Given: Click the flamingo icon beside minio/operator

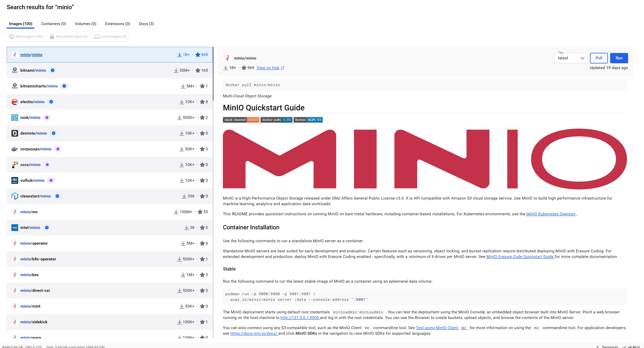Looking at the screenshot, I should (15, 243).
